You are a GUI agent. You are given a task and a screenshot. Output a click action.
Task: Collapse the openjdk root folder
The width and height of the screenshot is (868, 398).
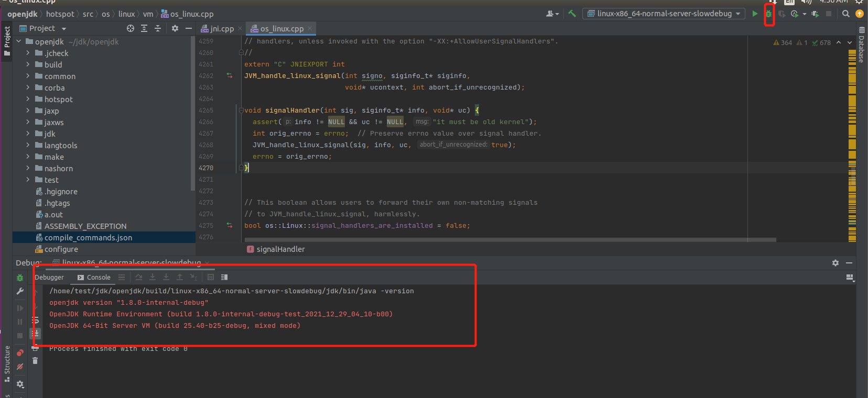[x=19, y=41]
